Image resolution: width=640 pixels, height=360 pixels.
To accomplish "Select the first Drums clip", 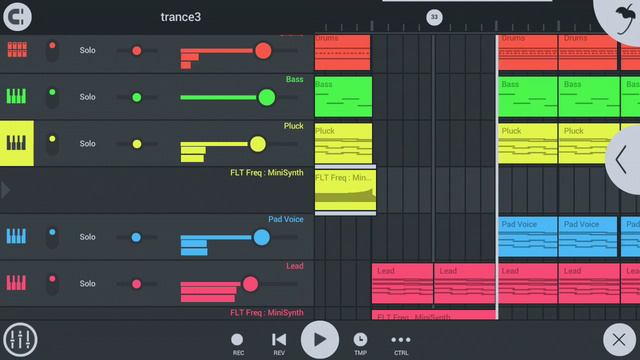I will [342, 53].
